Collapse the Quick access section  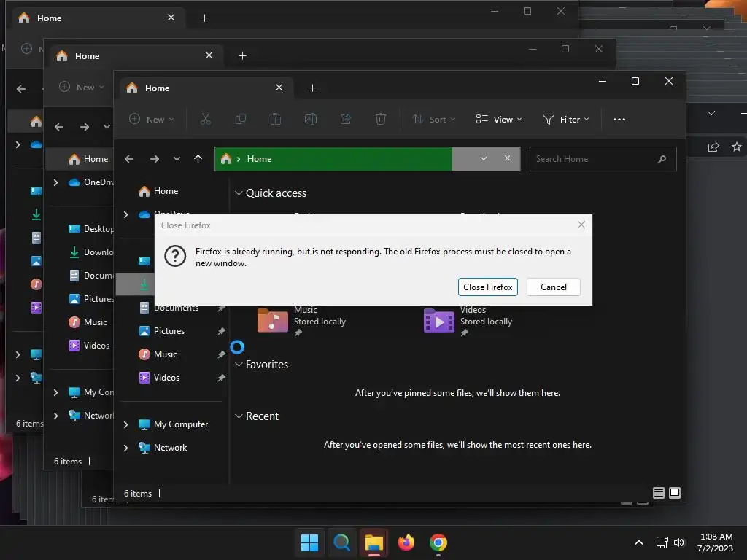pyautogui.click(x=239, y=192)
